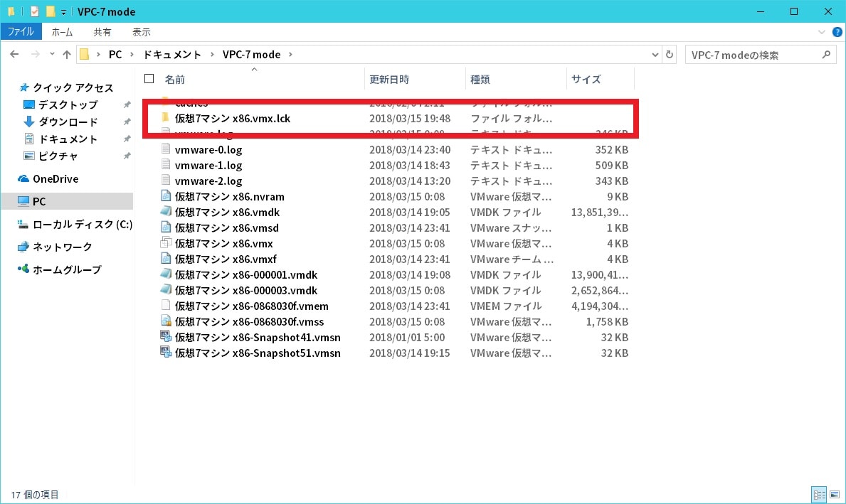Screen dimensions: 846x504
Task: Click ドキュメント in the address breadcrumb
Action: pos(171,55)
